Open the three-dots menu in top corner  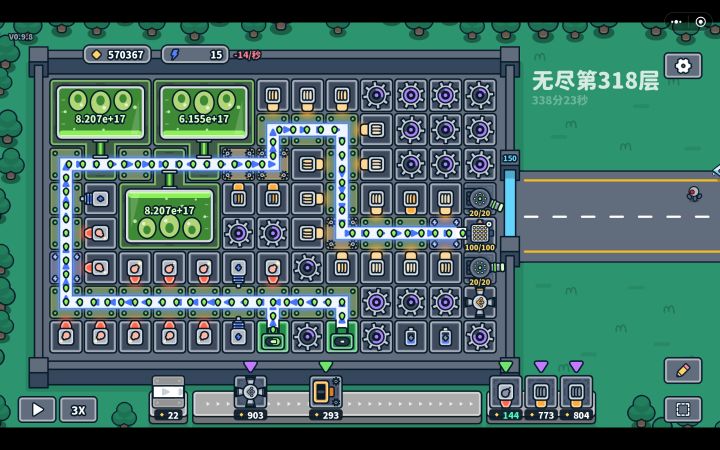pos(676,22)
